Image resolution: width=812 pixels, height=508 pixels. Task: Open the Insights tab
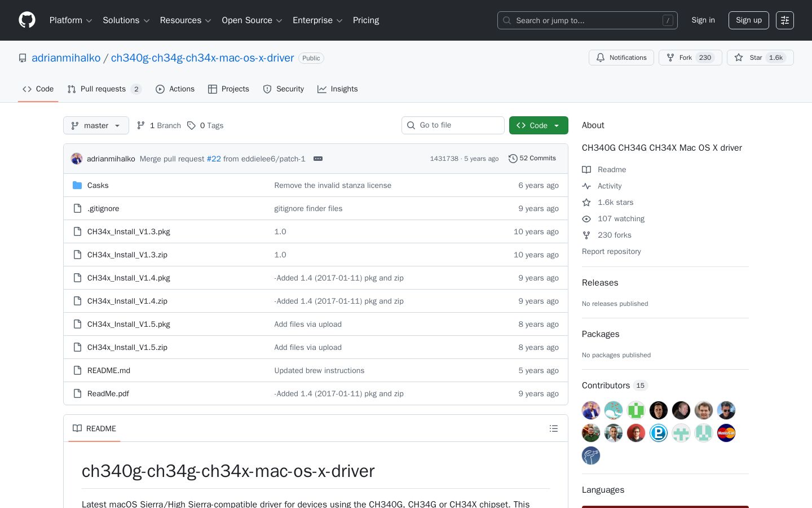point(337,89)
